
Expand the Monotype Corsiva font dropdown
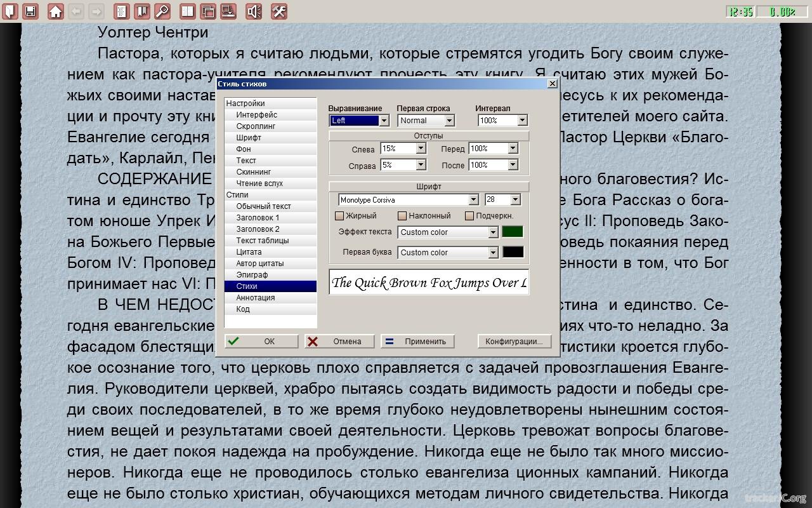pyautogui.click(x=473, y=200)
